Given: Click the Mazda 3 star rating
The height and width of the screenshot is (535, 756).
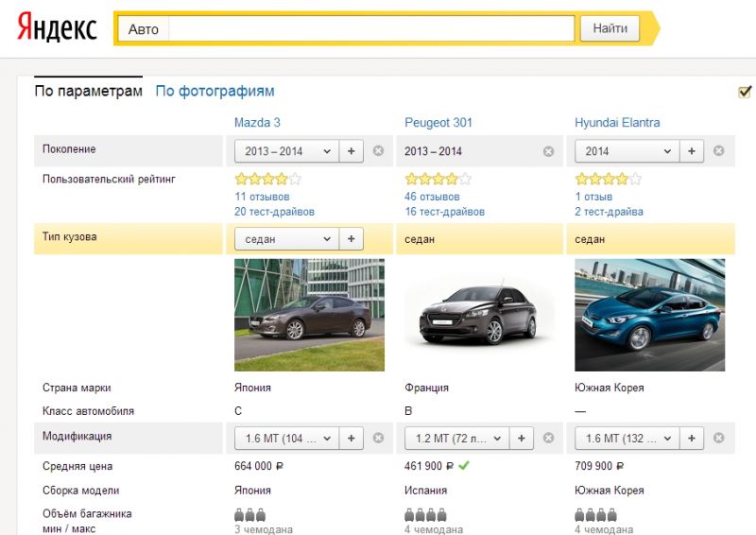Looking at the screenshot, I should 268,180.
